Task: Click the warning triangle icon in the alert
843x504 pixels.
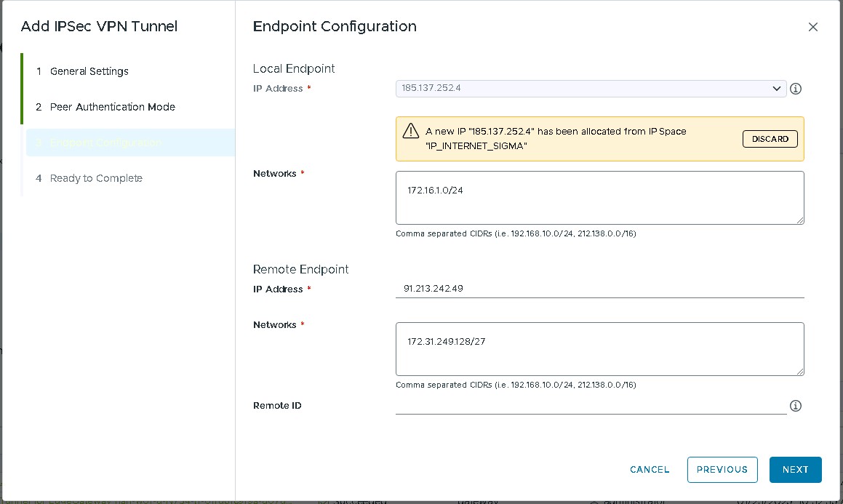Action: click(x=411, y=131)
